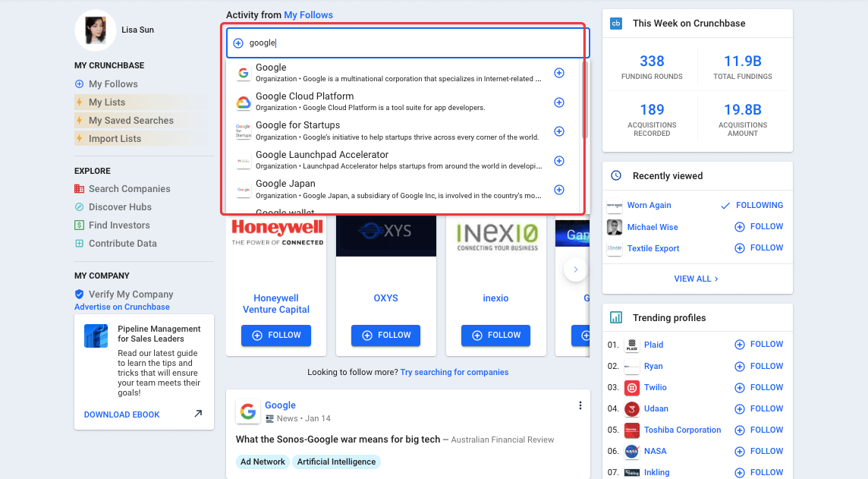The height and width of the screenshot is (479, 868).
Task: Click Lisa Sun profile avatar
Action: [96, 30]
